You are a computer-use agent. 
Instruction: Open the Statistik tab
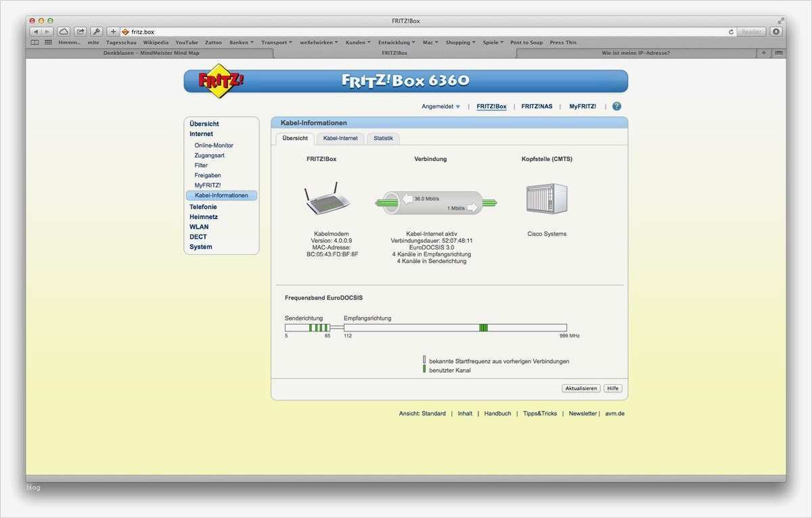pyautogui.click(x=383, y=138)
